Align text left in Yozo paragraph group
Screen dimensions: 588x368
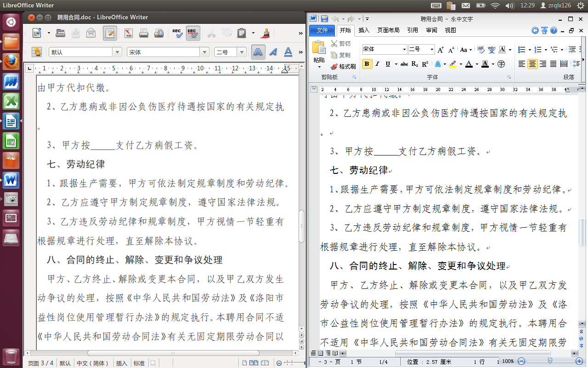tap(522, 64)
